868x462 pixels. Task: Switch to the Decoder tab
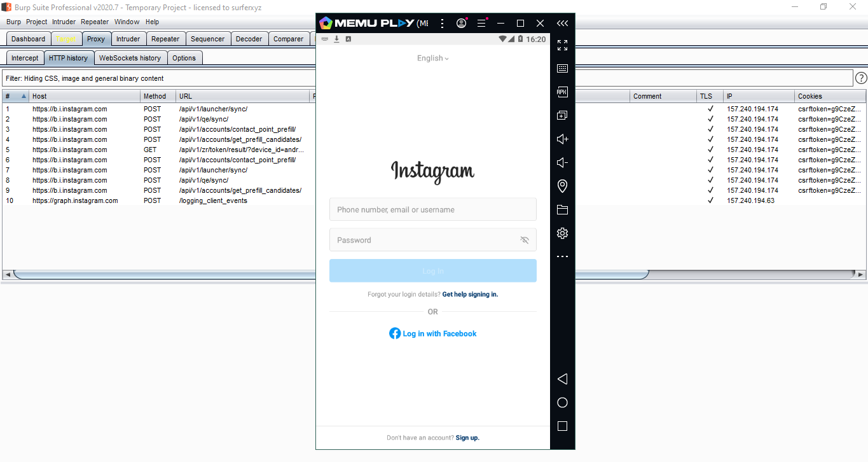[249, 39]
